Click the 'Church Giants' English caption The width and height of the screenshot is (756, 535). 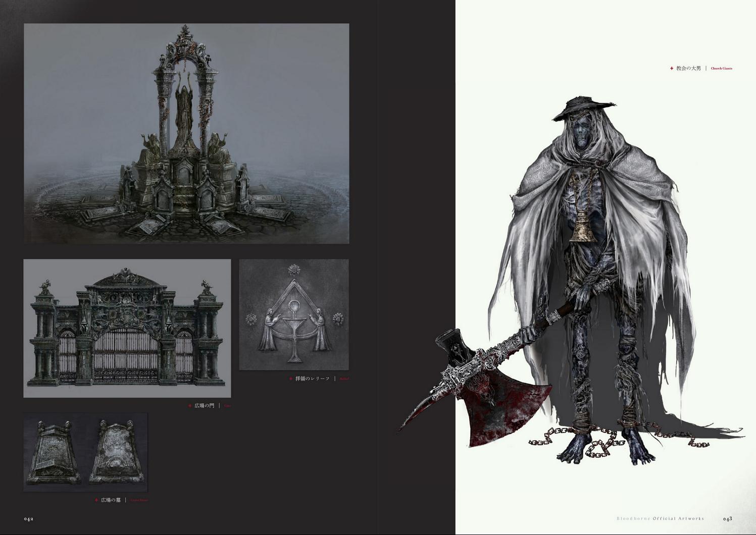pos(722,68)
